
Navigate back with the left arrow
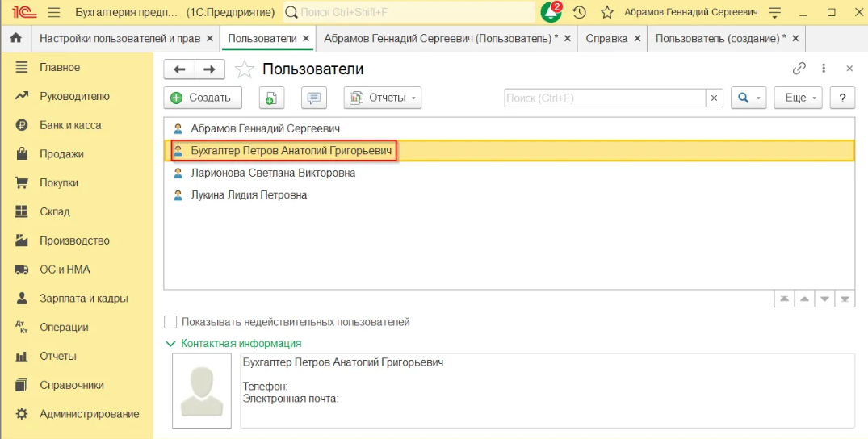tap(179, 69)
